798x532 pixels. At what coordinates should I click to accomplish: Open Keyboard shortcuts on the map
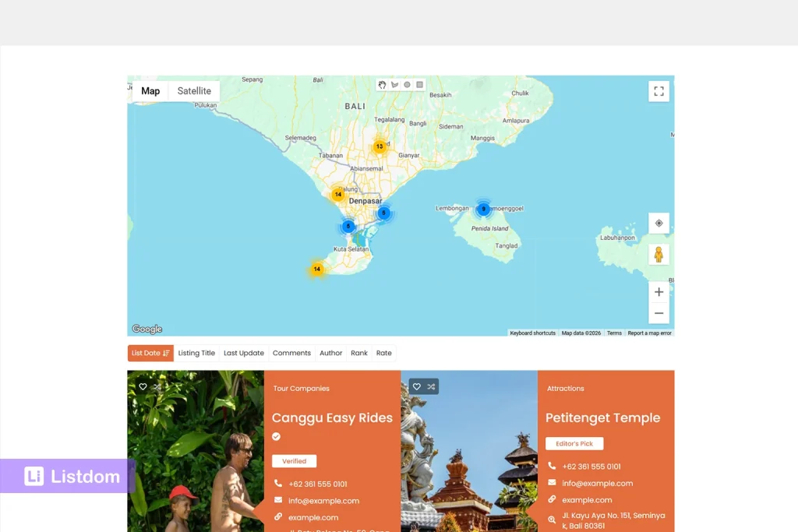[x=532, y=333]
